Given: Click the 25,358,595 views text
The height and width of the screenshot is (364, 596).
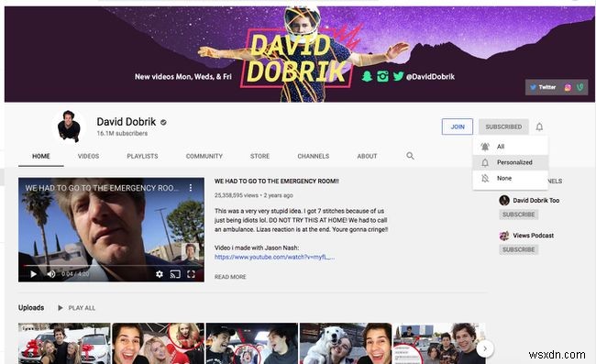Looking at the screenshot, I should [236, 195].
